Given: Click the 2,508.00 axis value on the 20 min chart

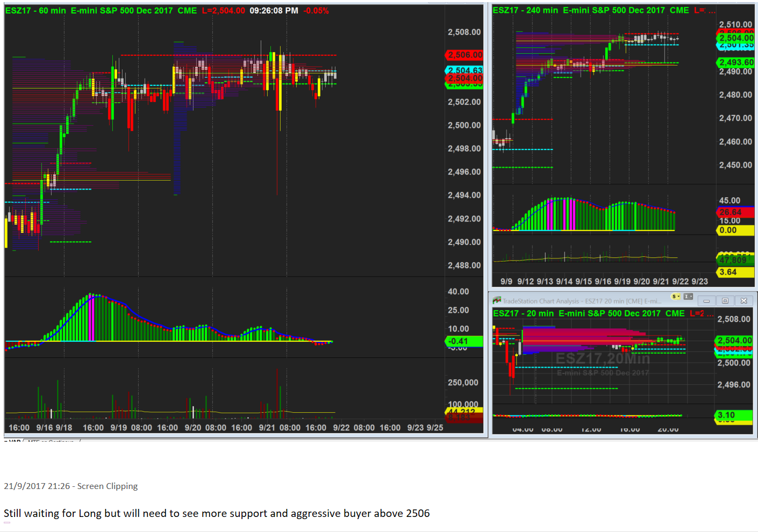Looking at the screenshot, I should 734,319.
